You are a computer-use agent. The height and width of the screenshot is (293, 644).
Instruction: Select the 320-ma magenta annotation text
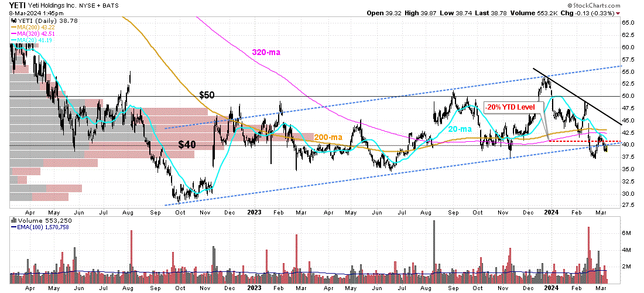click(266, 52)
